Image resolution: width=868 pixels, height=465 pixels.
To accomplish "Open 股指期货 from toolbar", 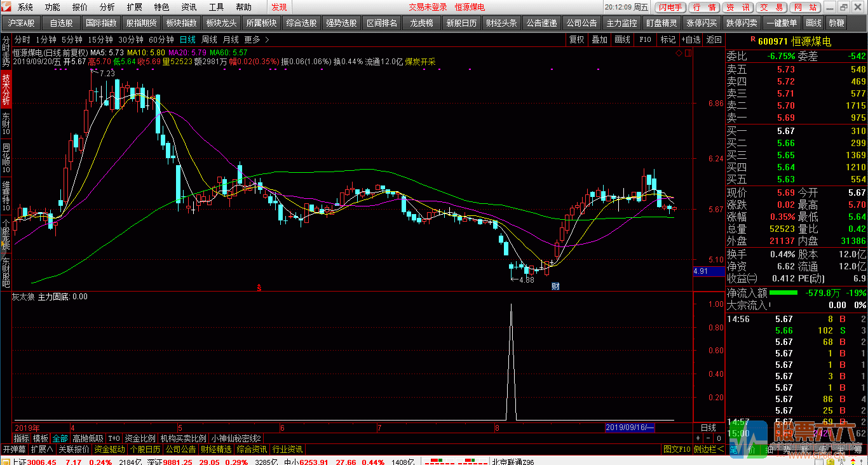I will point(140,23).
